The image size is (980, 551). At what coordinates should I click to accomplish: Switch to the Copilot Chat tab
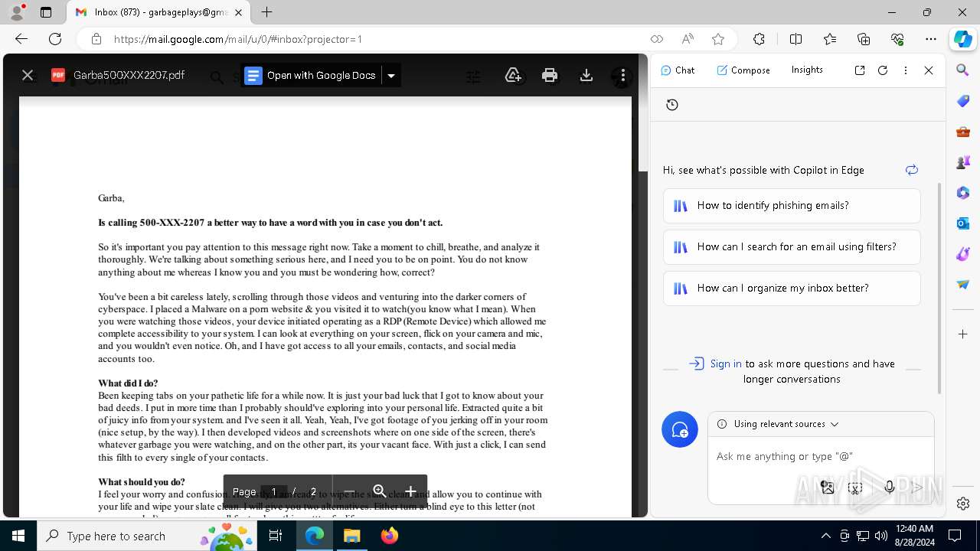coord(678,70)
